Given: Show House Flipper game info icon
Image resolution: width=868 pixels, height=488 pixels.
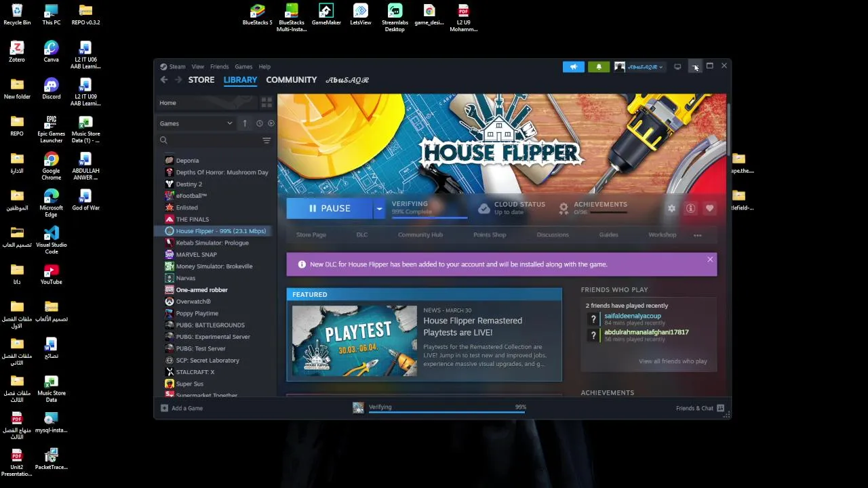Looking at the screenshot, I should pyautogui.click(x=690, y=208).
